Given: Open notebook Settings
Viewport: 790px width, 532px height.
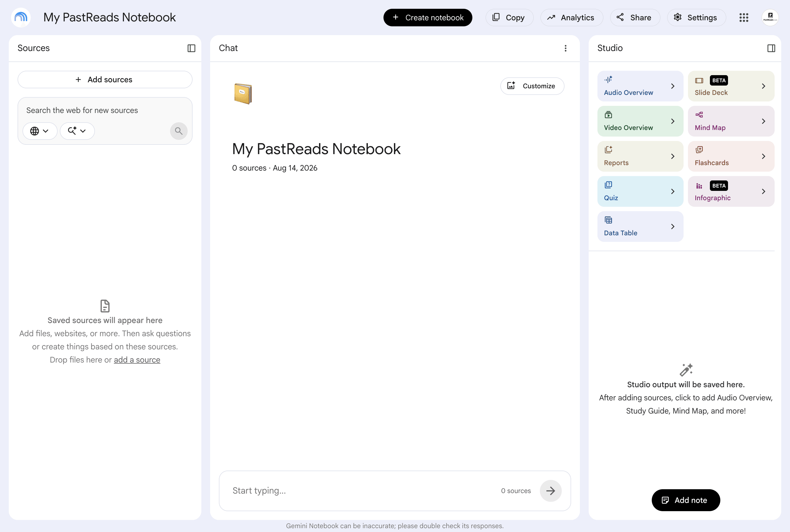Looking at the screenshot, I should [696, 18].
